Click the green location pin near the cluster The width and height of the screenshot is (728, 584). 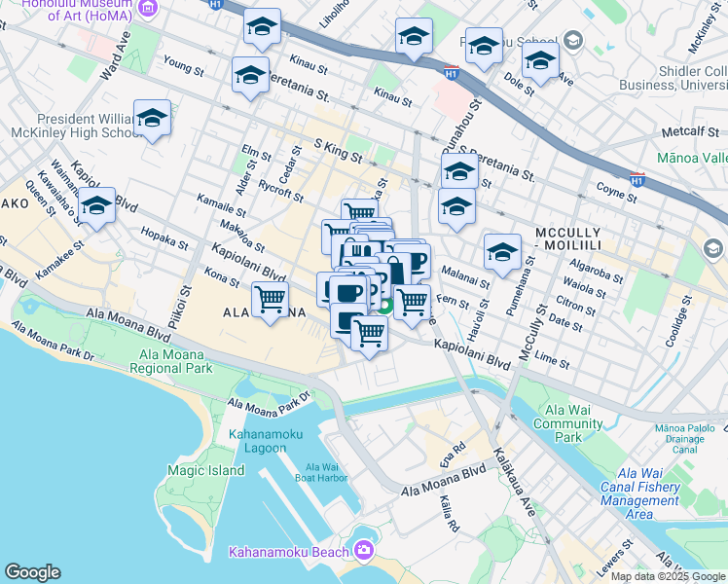384,306
